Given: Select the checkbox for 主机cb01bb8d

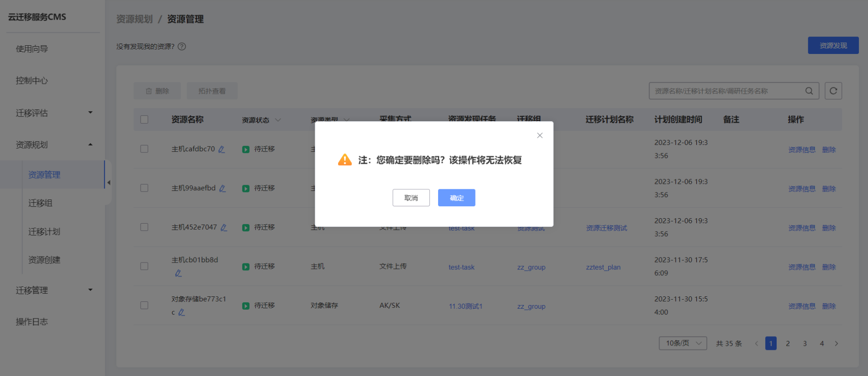Looking at the screenshot, I should (144, 266).
